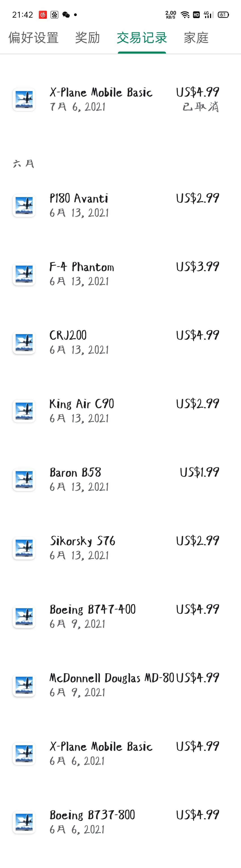Tap the Sikorsky S76 purchase icon
This screenshot has width=241, height=868.
(24, 548)
